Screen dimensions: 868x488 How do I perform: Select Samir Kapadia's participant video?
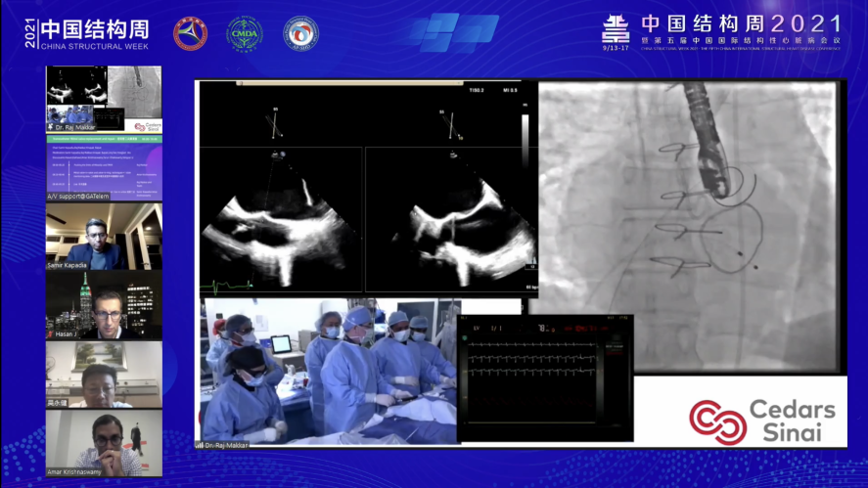pos(104,237)
